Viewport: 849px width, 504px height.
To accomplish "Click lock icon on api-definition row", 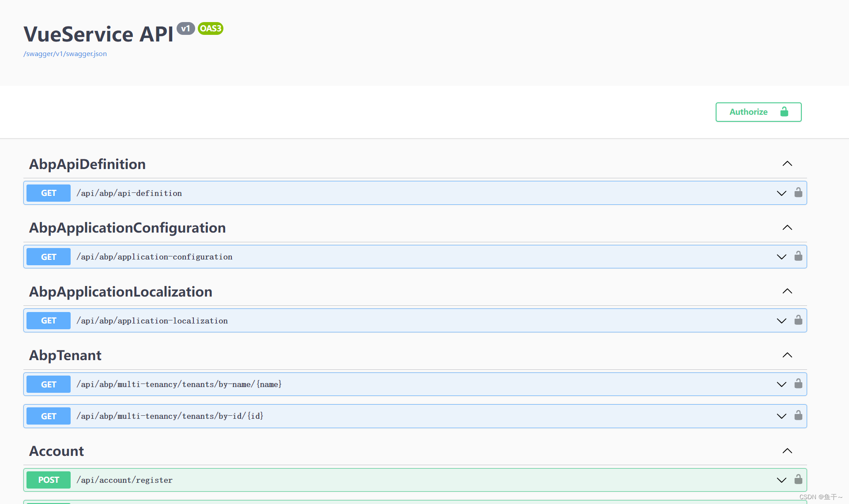I will point(798,192).
